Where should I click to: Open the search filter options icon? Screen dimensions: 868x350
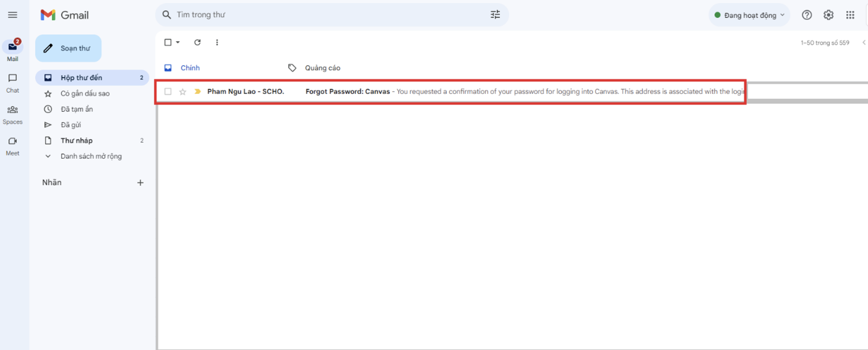(495, 15)
